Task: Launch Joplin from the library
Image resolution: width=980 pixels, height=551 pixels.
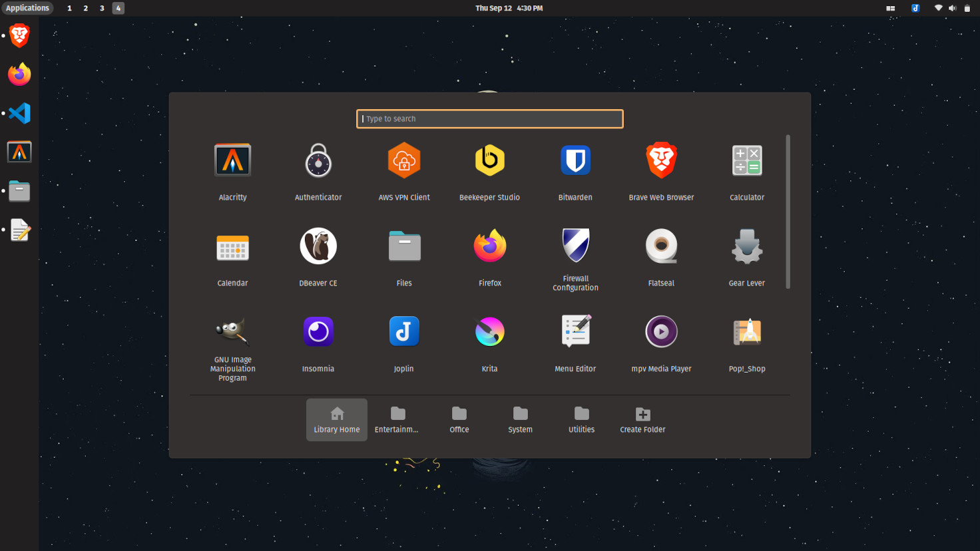Action: coord(404,331)
